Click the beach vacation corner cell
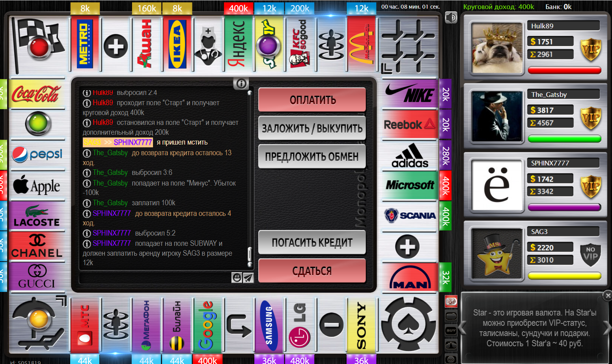Screen dimensions: 612x364 click(x=38, y=325)
